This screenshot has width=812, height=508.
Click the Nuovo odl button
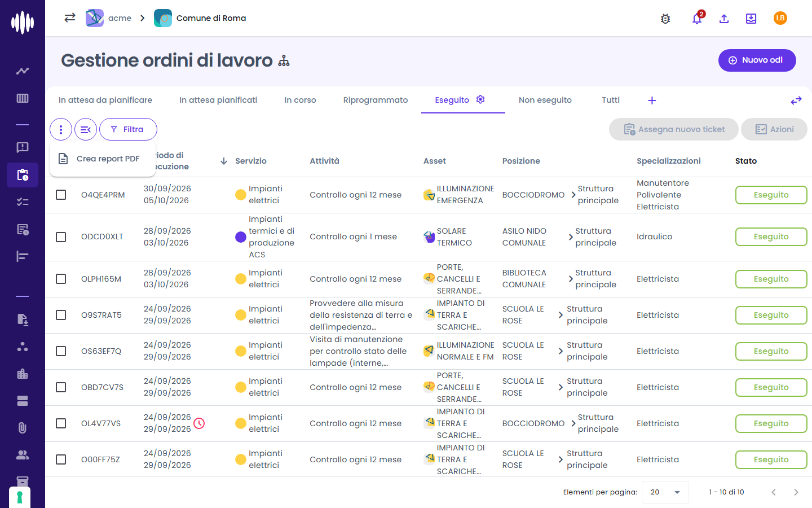click(757, 60)
